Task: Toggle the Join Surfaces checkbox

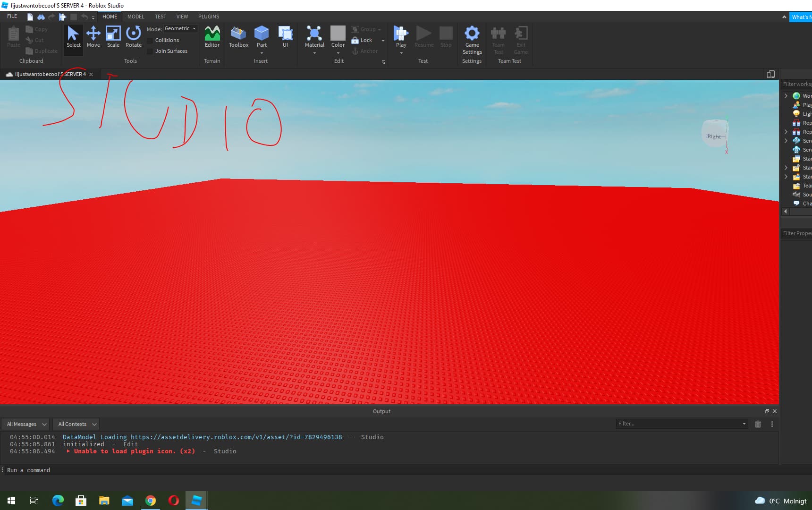Action: (150, 51)
